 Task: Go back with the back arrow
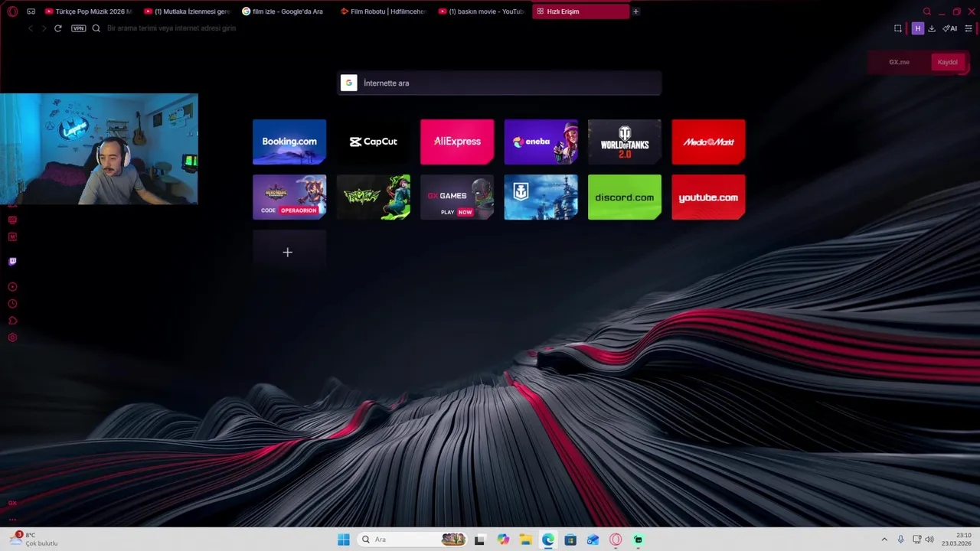[x=31, y=28]
